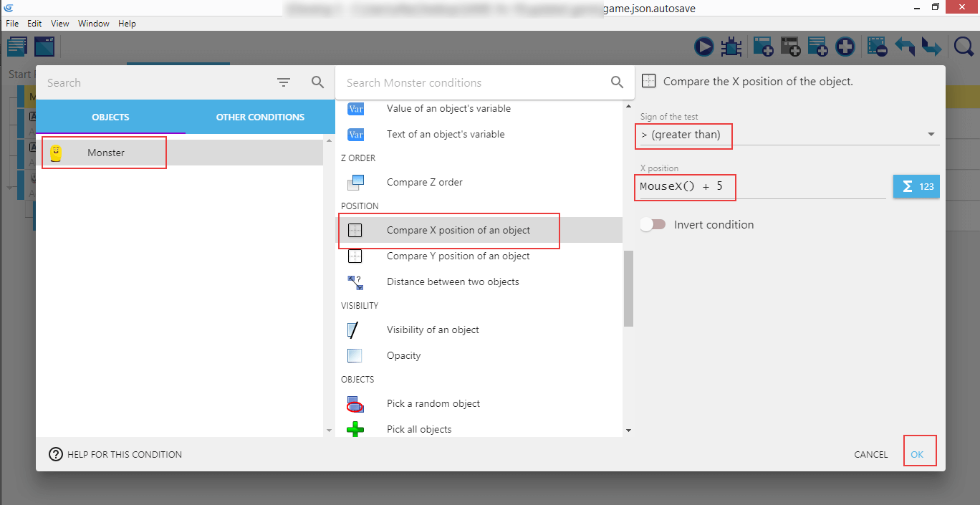Choose Visibility of an object condition
The width and height of the screenshot is (980, 505).
(x=432, y=330)
